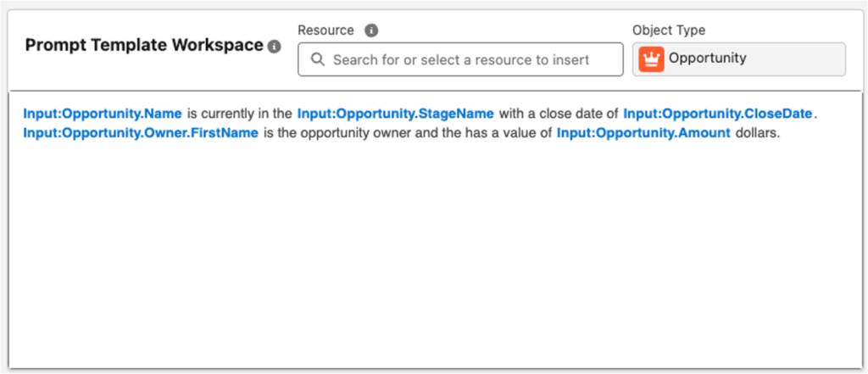Place the cursor in "is currently in the" text
This screenshot has height=374, width=868.
click(x=240, y=114)
